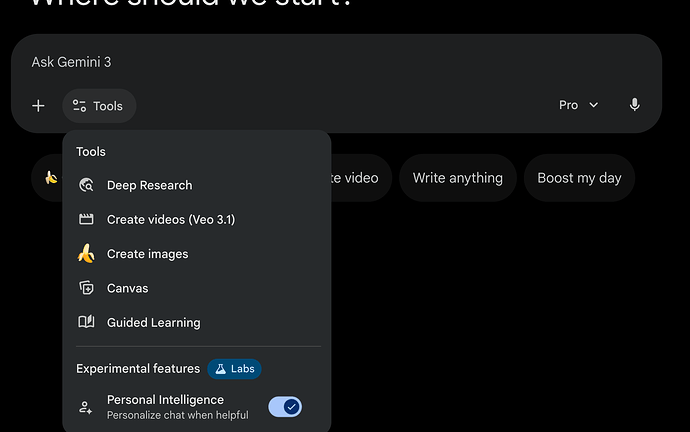The width and height of the screenshot is (690, 432).
Task: Open the Pro model dropdown
Action: tap(578, 105)
